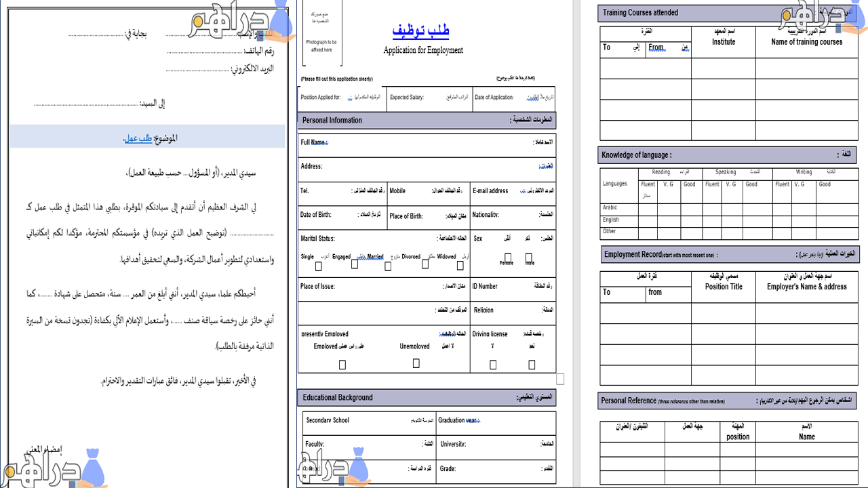Click the photograph placeholder box
Image resolution: width=868 pixels, height=488 pixels.
point(322,33)
